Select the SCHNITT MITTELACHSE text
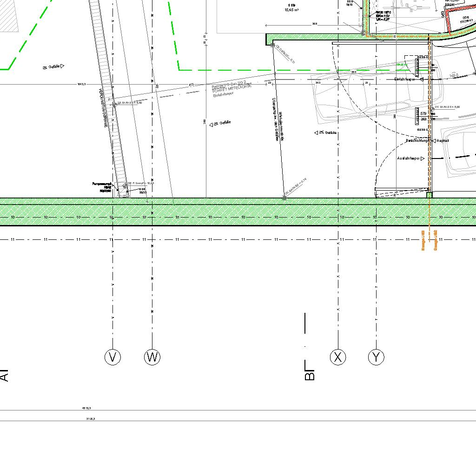This screenshot has width=476, height=476. 232,90
